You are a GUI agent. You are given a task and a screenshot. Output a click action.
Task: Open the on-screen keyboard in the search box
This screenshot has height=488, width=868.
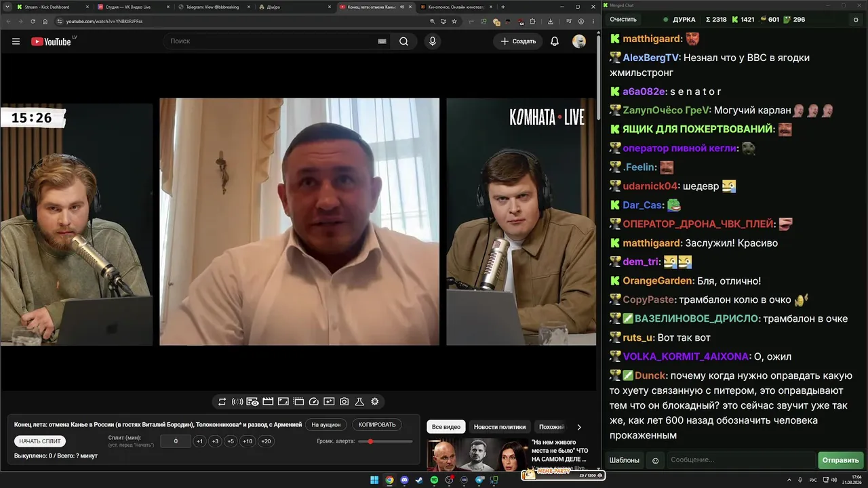[x=382, y=41]
